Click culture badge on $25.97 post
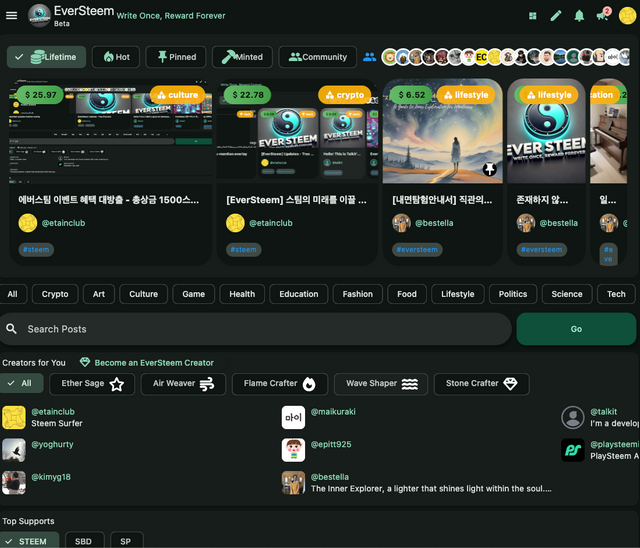The height and width of the screenshot is (548, 640). tap(178, 95)
